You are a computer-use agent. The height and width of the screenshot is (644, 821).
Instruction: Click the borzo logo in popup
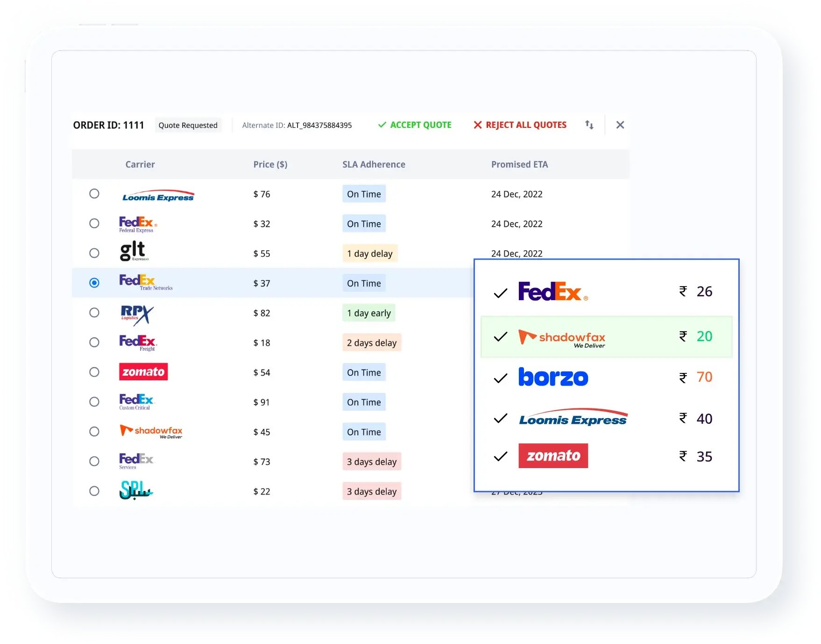click(x=553, y=377)
